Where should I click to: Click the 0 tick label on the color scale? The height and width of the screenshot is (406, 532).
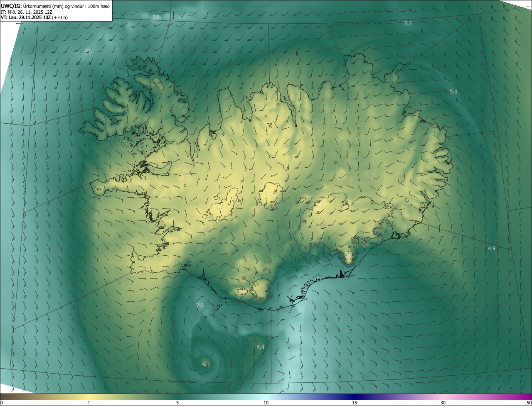click(x=2, y=403)
